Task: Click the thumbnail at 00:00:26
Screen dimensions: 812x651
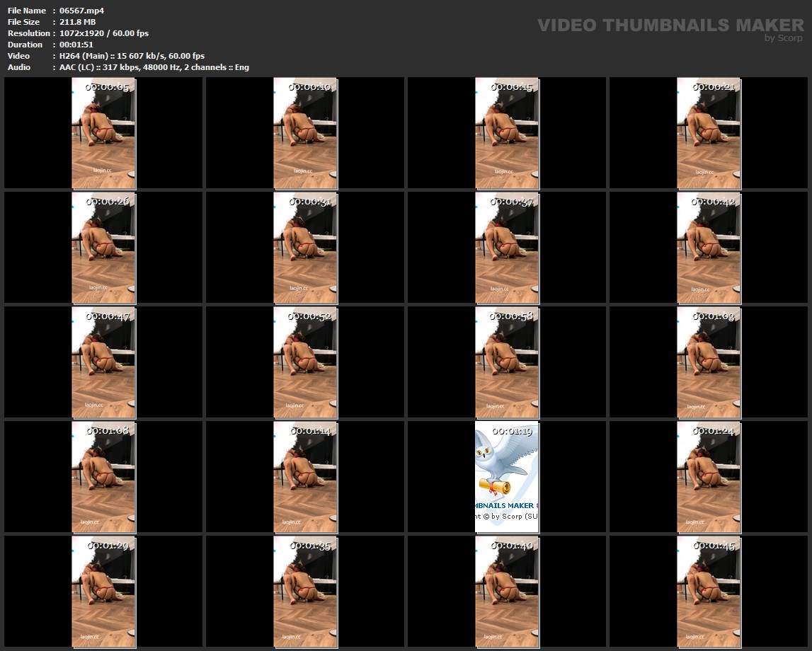Action: click(103, 248)
